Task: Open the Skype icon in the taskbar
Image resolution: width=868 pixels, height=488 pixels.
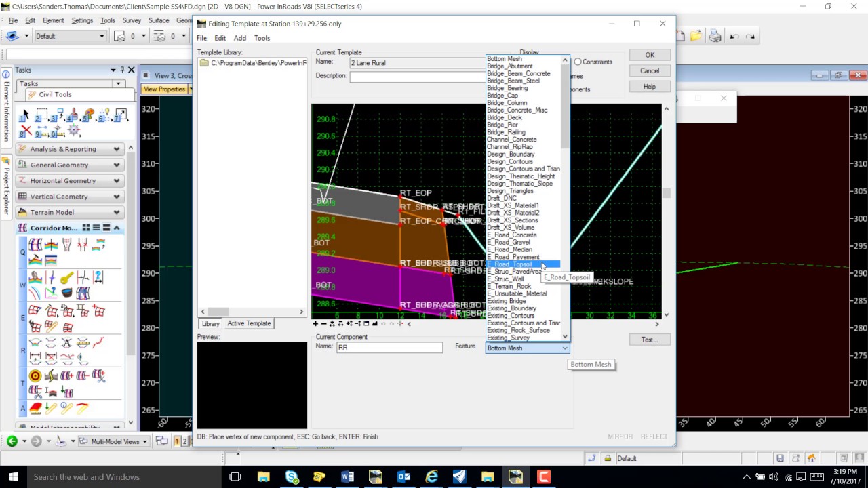Action: point(292,477)
